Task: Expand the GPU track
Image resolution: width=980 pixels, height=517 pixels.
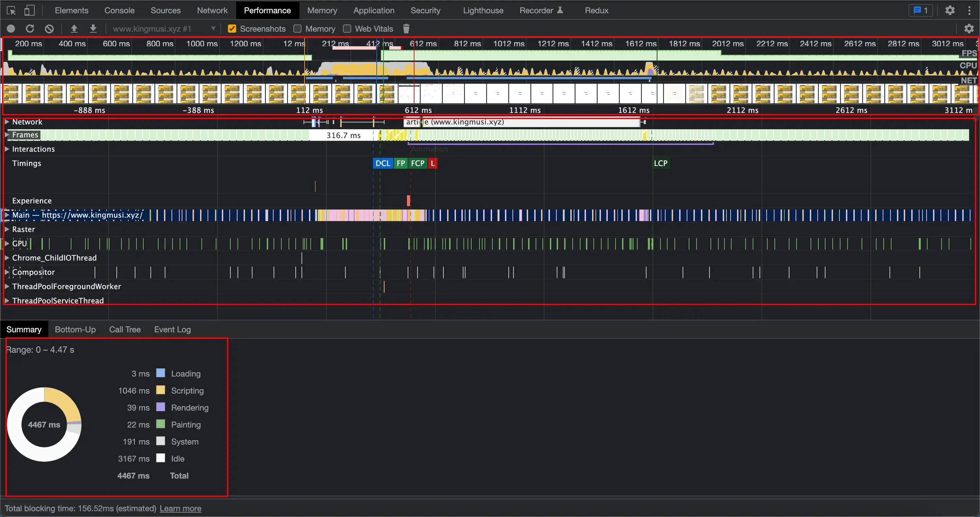Action: point(7,243)
